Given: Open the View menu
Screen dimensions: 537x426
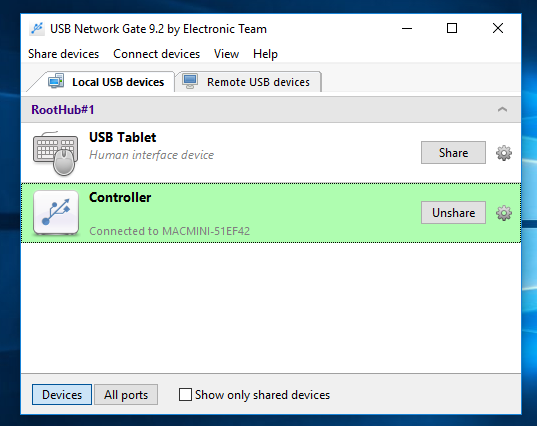Looking at the screenshot, I should point(226,54).
